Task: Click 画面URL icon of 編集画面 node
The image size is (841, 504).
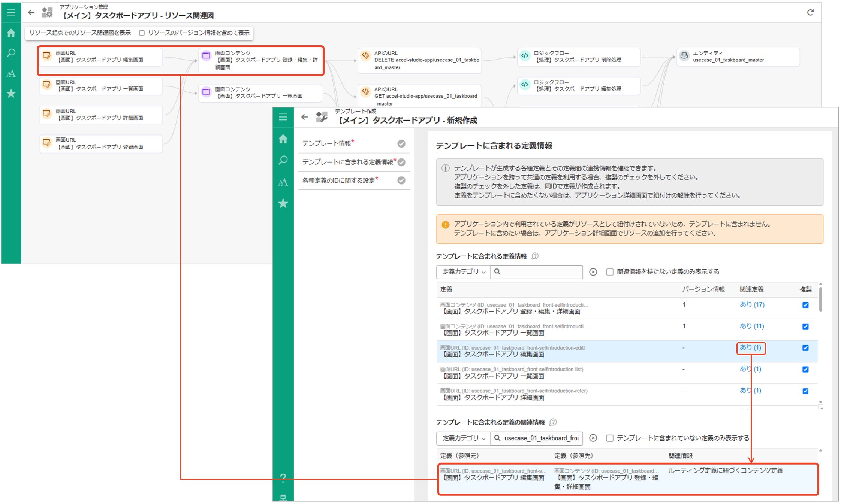Action: [47, 56]
